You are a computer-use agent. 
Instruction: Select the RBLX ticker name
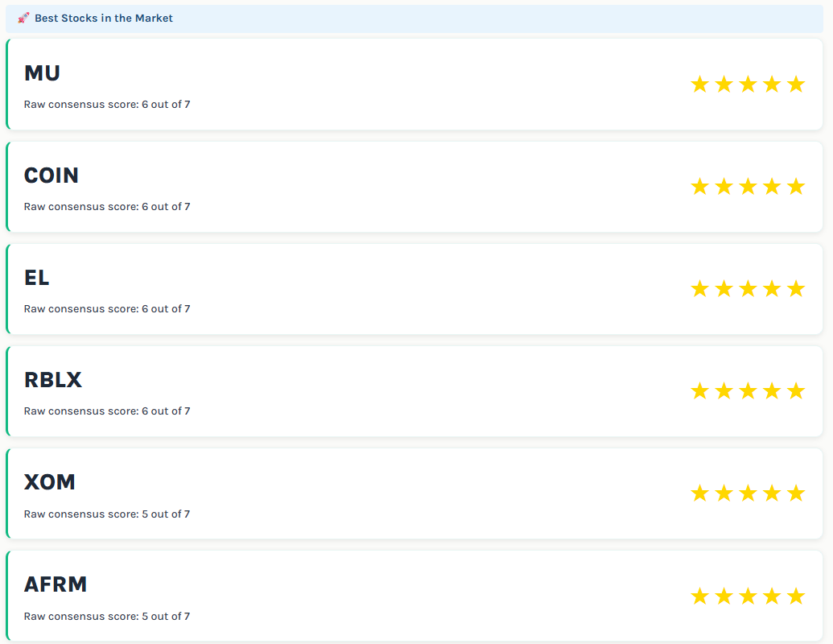point(53,380)
